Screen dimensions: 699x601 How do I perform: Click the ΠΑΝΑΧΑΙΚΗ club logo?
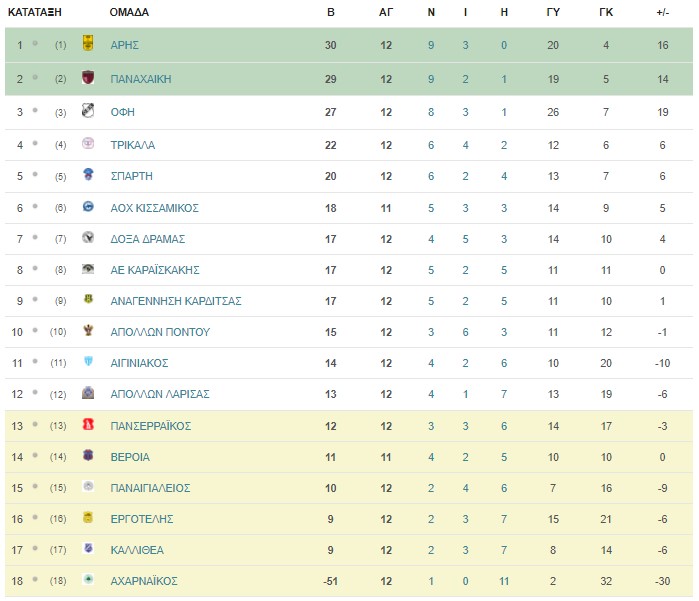pyautogui.click(x=88, y=77)
